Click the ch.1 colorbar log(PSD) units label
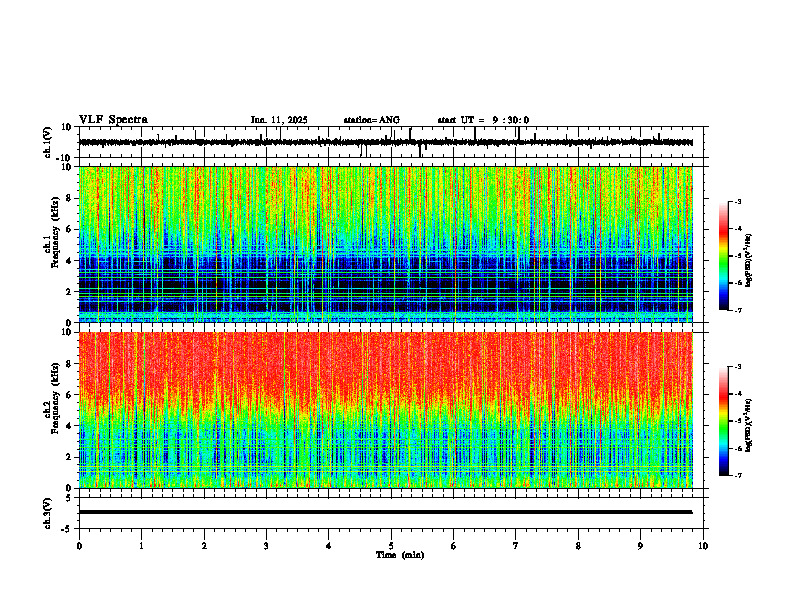Viewport: 792px width, 612px height. point(749,260)
